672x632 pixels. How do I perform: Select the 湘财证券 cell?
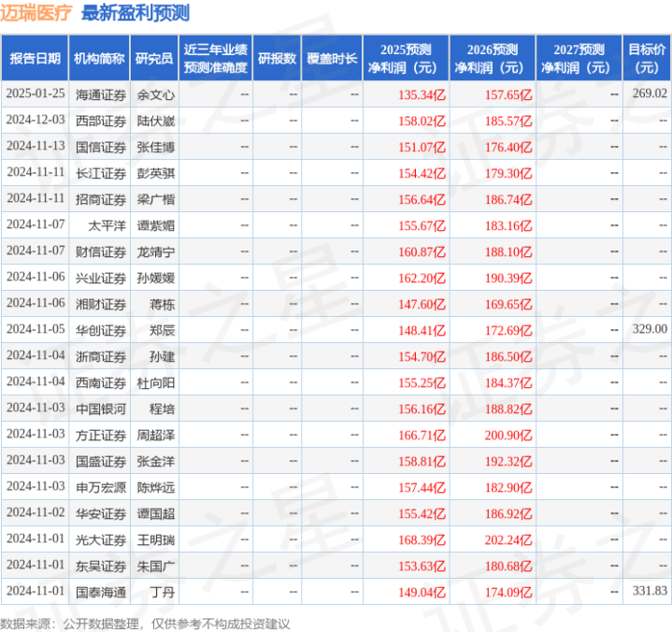(101, 305)
